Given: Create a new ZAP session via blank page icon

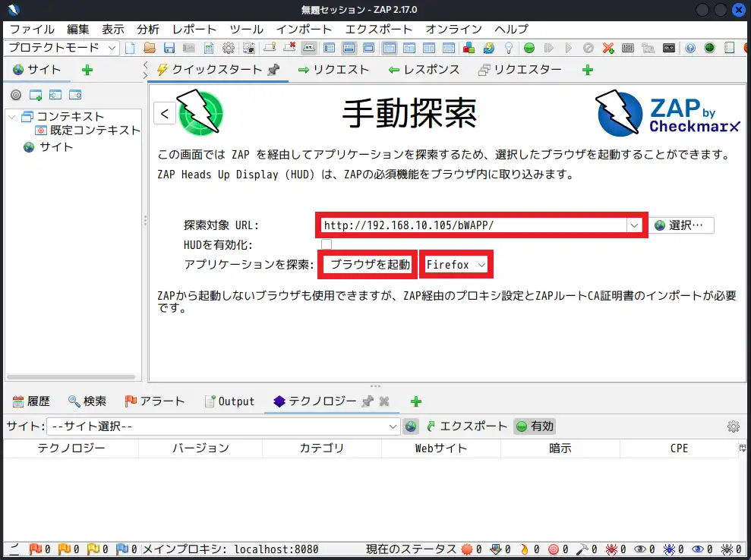Looking at the screenshot, I should [131, 47].
